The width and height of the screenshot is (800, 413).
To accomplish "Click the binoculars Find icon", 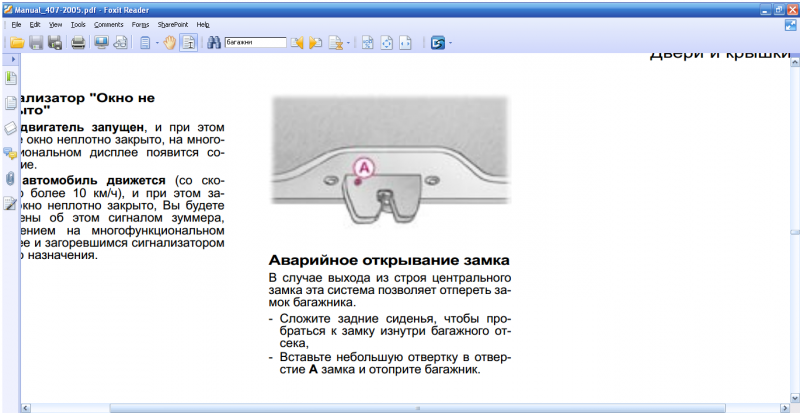I will coord(213,43).
